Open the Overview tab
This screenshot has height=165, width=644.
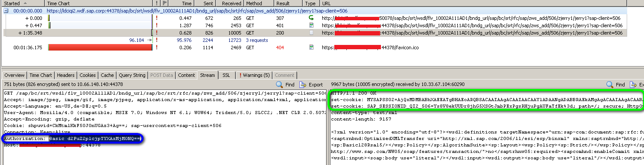click(14, 75)
